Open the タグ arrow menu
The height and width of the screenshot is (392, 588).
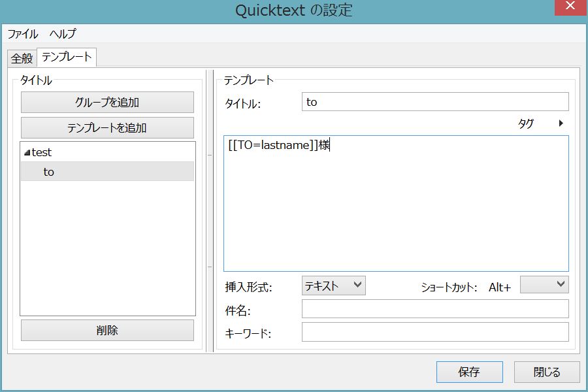tap(561, 123)
